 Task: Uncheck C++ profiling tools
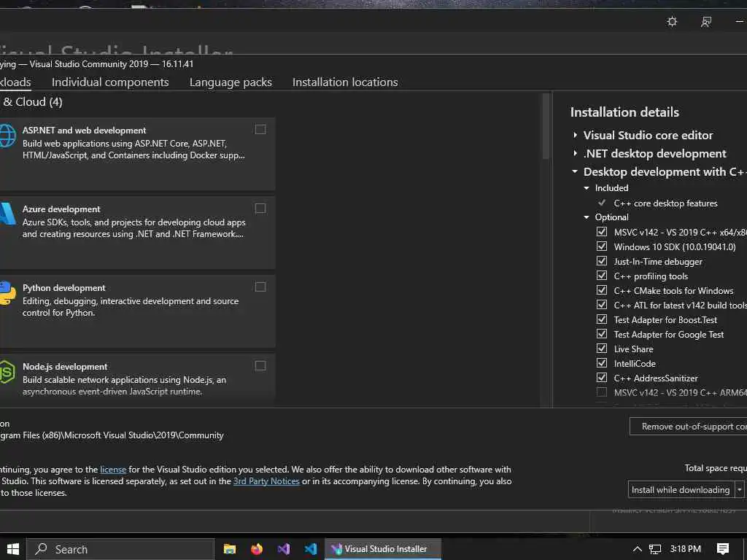coord(602,275)
